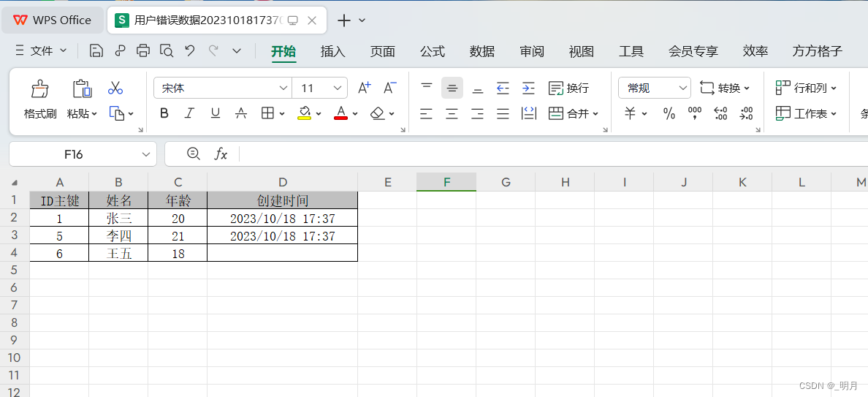
Task: Expand the 合并 merge dropdown
Action: coord(595,113)
